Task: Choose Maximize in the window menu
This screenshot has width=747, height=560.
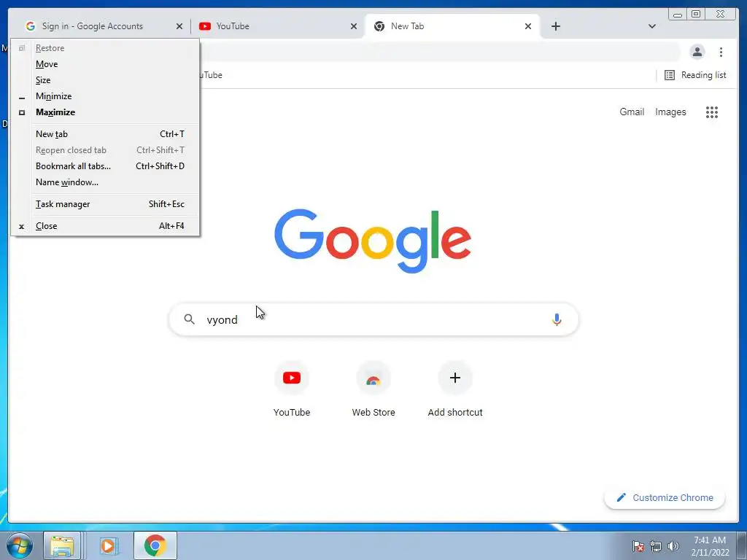Action: tap(105, 112)
